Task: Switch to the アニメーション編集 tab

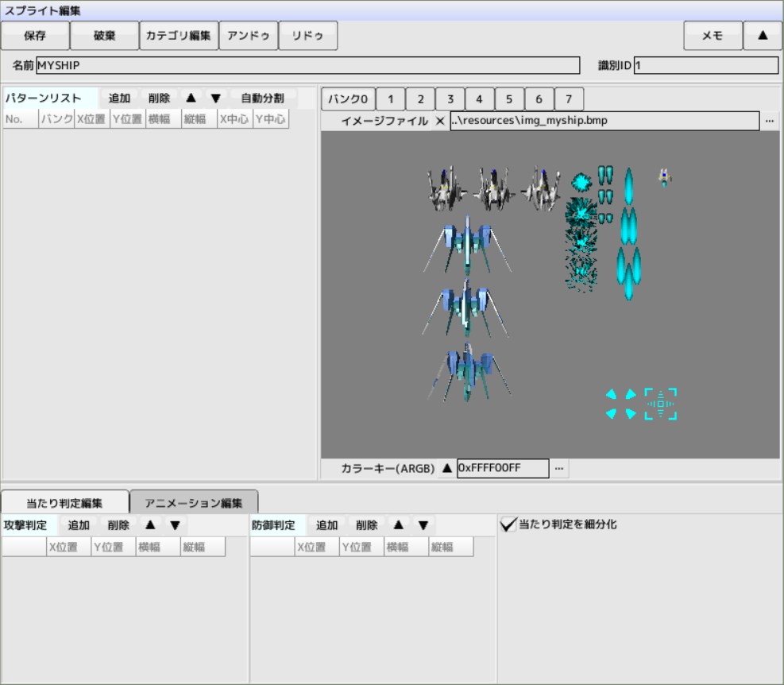Action: [194, 503]
